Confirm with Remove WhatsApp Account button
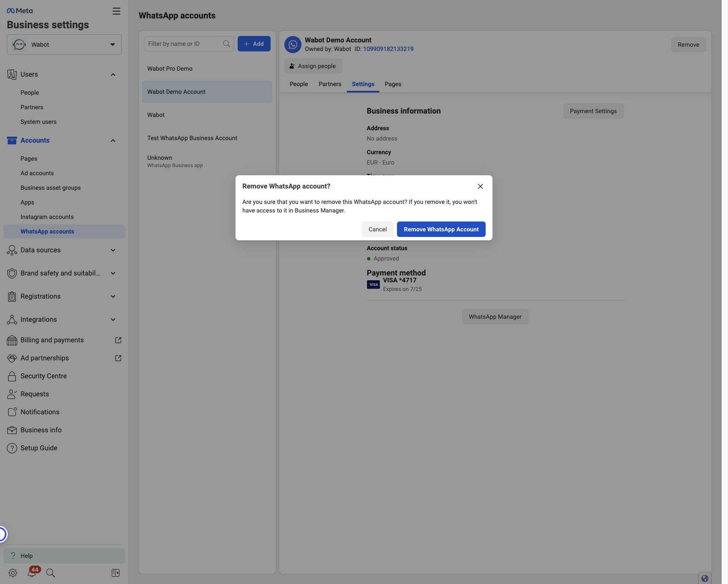 tap(441, 229)
